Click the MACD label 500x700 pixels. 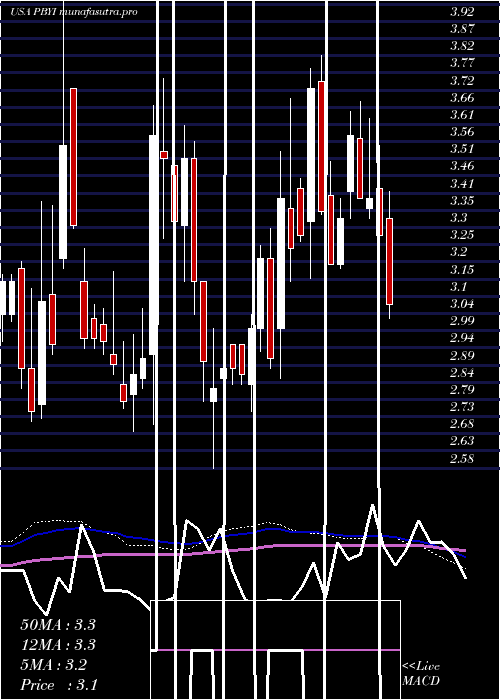pos(421,681)
